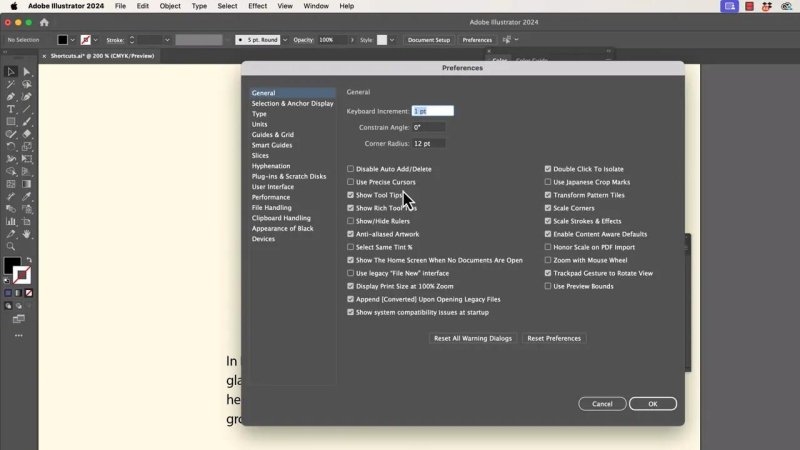The height and width of the screenshot is (450, 800).
Task: Choose the Paintbrush tool
Action: 27,121
